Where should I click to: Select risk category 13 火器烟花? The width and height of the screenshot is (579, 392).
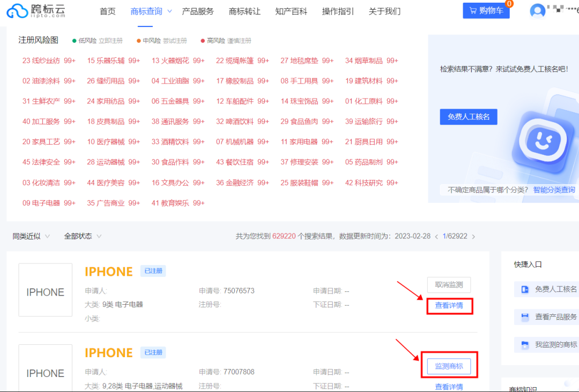click(x=178, y=61)
